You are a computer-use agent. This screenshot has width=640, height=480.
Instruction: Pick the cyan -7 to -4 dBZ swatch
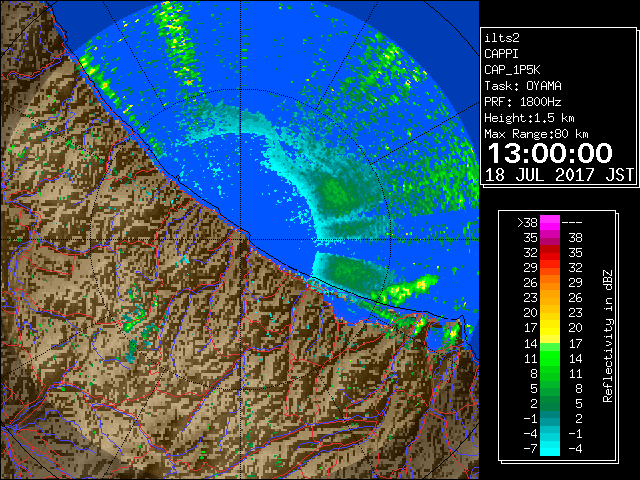(x=550, y=448)
